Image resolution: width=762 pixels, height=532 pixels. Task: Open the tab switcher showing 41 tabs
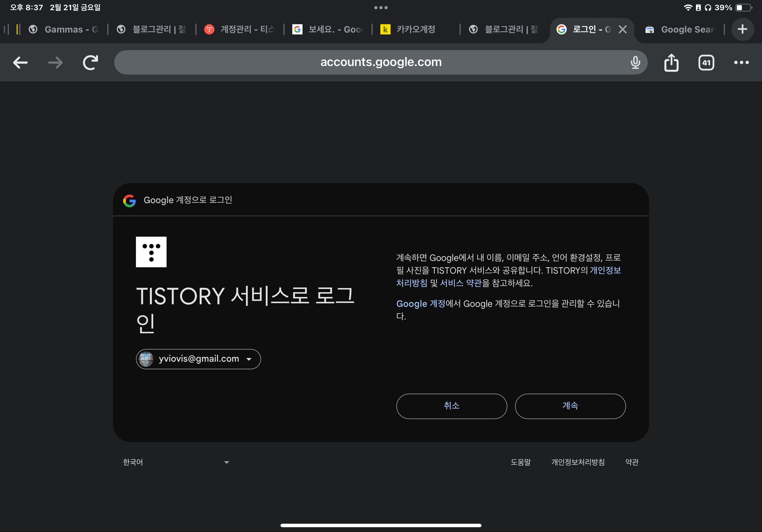point(706,63)
